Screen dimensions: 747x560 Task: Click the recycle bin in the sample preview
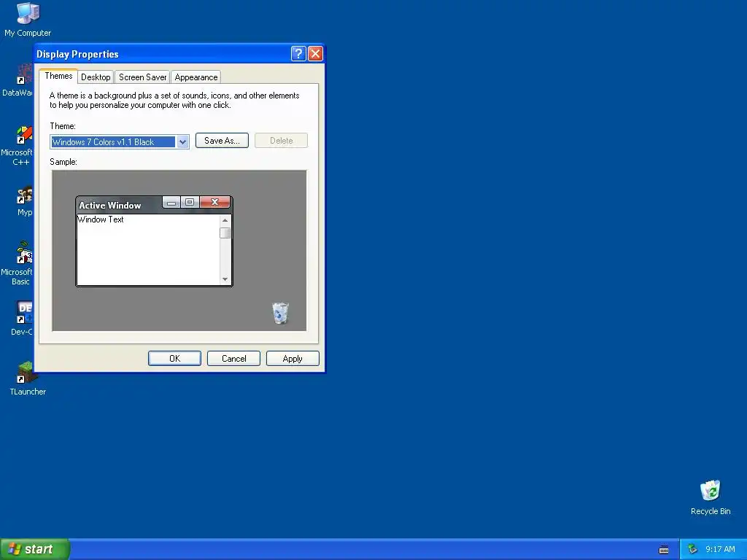click(280, 313)
